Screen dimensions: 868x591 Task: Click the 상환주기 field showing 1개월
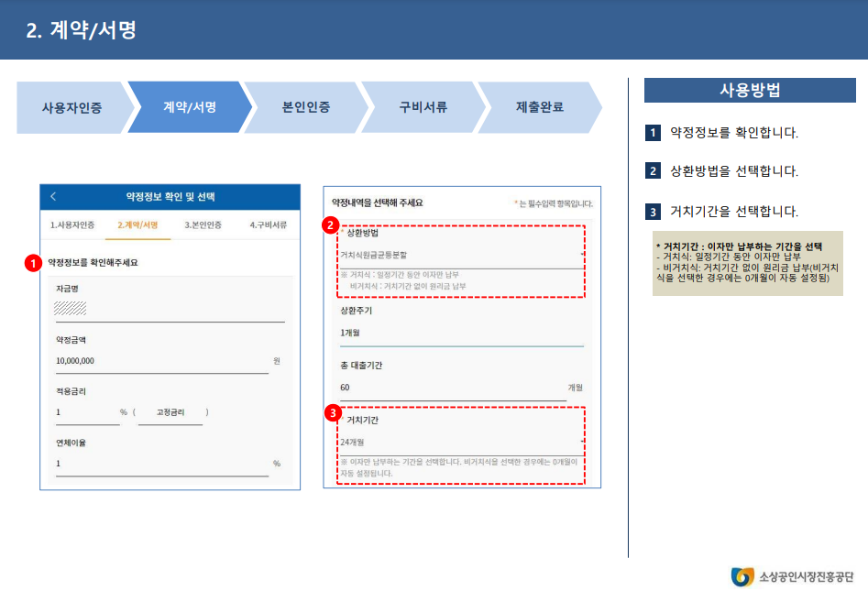click(462, 334)
